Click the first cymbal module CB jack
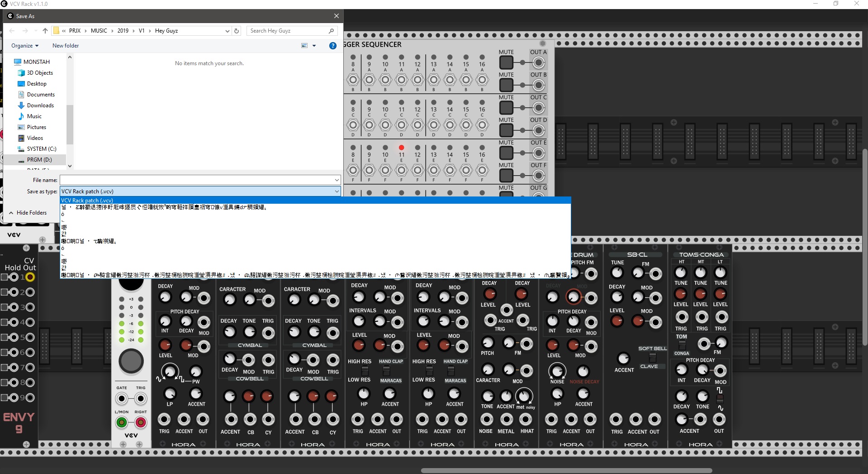 pos(250,419)
